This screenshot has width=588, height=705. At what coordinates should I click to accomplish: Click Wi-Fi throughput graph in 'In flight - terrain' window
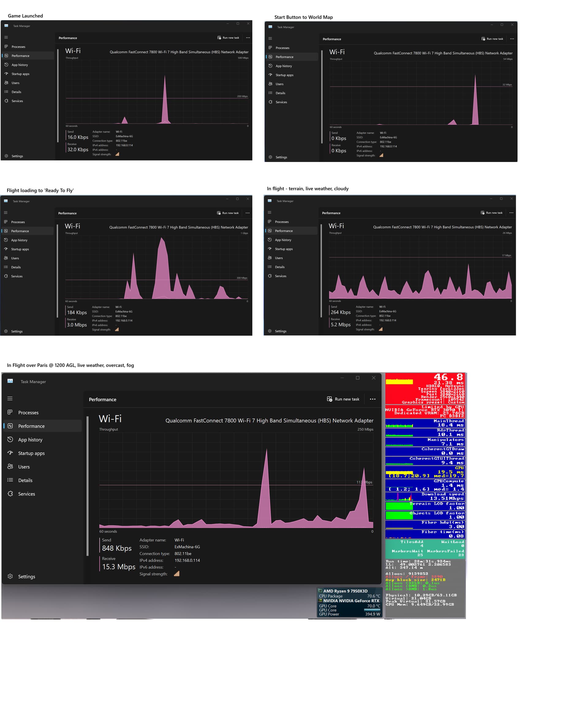[x=420, y=267]
